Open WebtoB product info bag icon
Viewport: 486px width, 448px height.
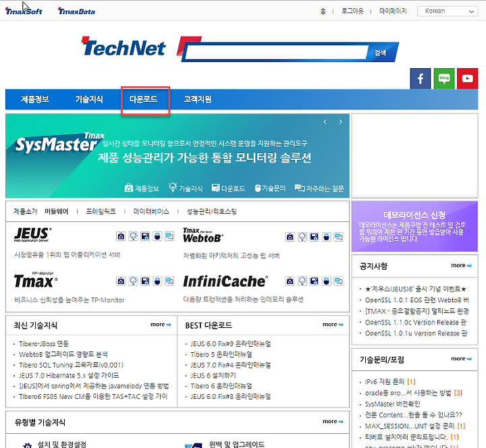pyautogui.click(x=290, y=237)
